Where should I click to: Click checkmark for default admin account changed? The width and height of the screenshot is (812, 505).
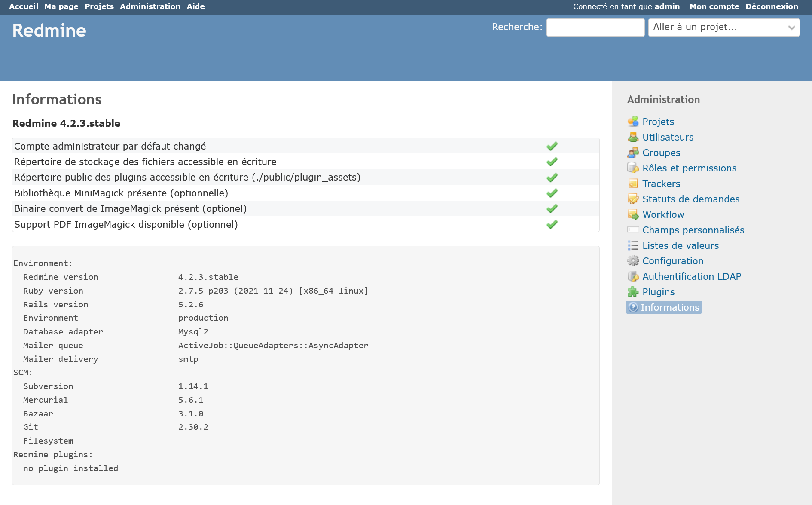pos(552,146)
